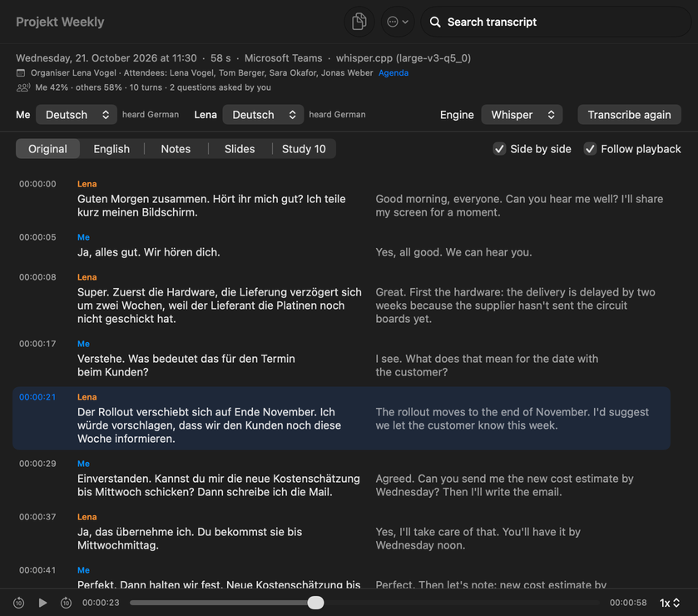
Task: Switch to the English tab
Action: 111,149
